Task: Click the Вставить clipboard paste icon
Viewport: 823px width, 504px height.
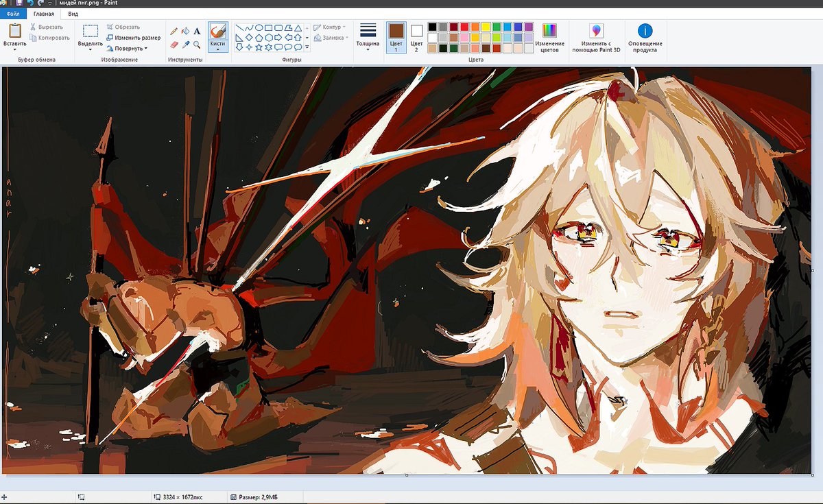Action: tap(15, 30)
